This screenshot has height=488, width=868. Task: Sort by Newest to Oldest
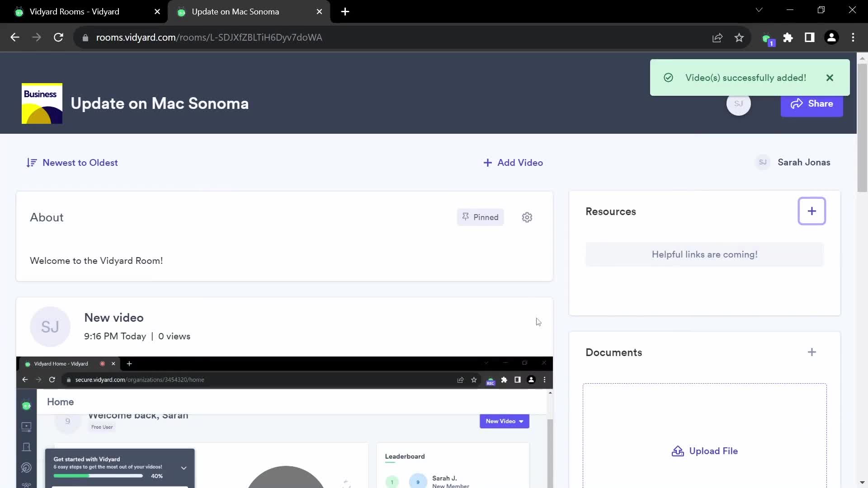click(72, 163)
